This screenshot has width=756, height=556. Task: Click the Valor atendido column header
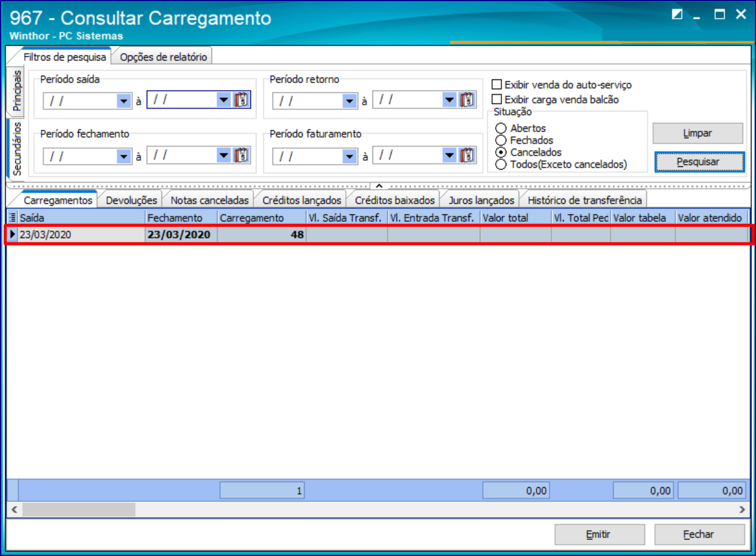pos(712,218)
